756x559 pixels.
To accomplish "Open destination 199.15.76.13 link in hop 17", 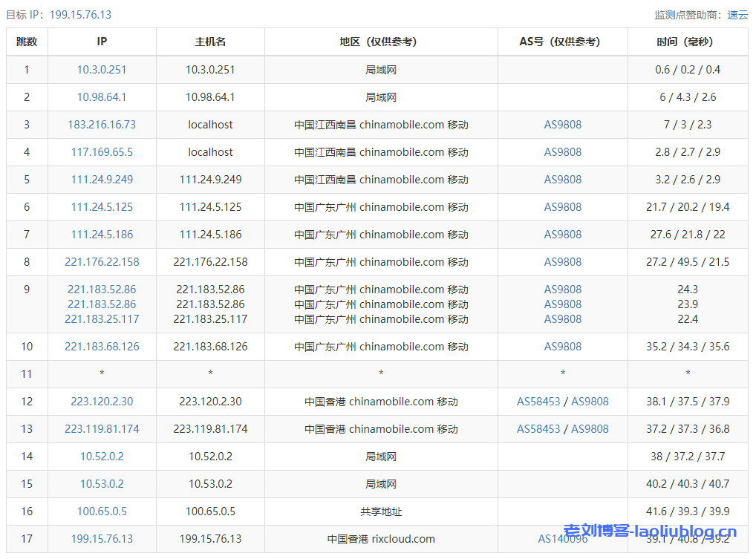I will pos(102,539).
